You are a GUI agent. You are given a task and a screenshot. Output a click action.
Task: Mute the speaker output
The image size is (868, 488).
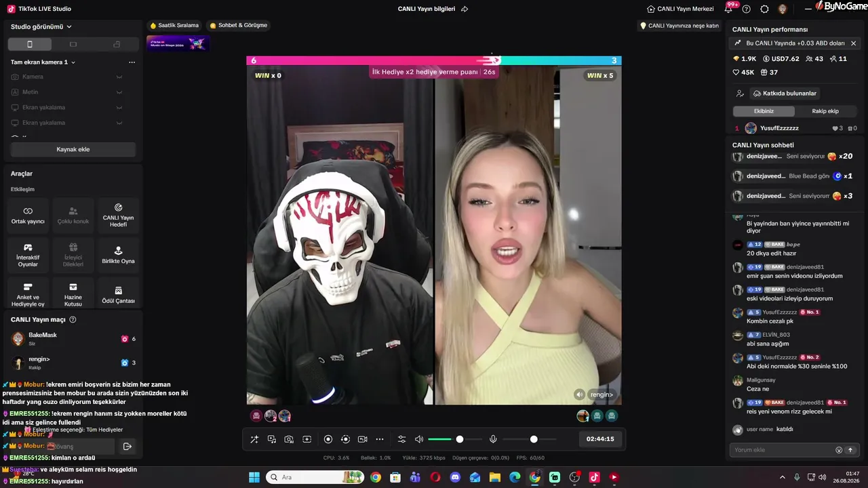click(419, 439)
